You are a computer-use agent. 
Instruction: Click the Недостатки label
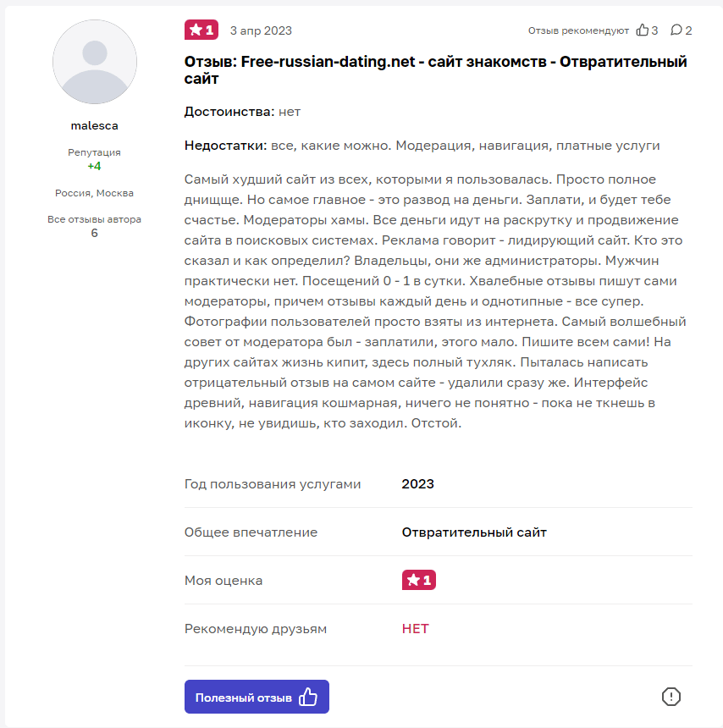coord(225,146)
